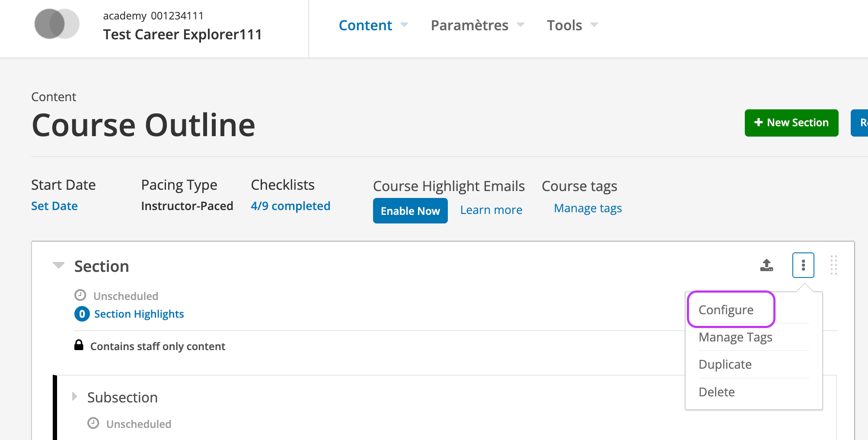Image resolution: width=868 pixels, height=440 pixels.
Task: Click the New Section button
Action: pyautogui.click(x=791, y=123)
